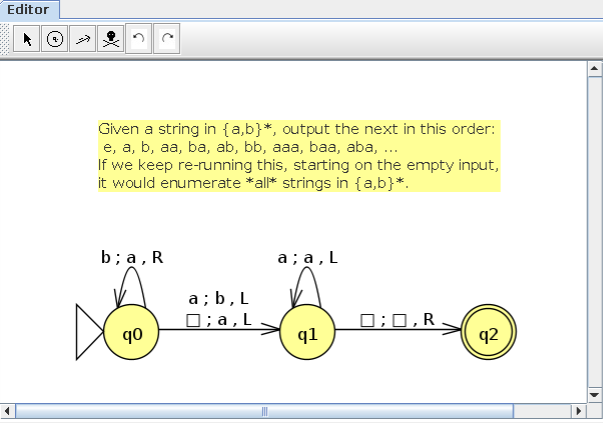This screenshot has height=423, width=603.
Task: Click the 'a ; a , L' loop label
Action: pyautogui.click(x=307, y=257)
